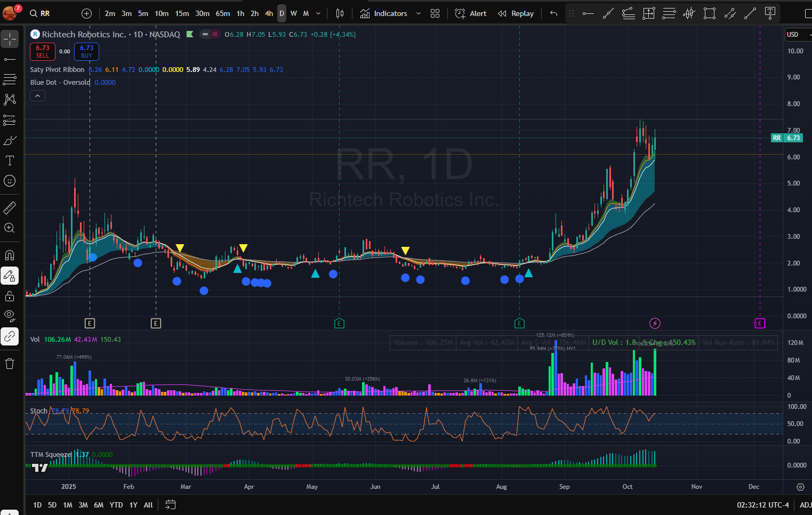The image size is (812, 515).
Task: Select the weekly W timeframe
Action: pos(294,13)
